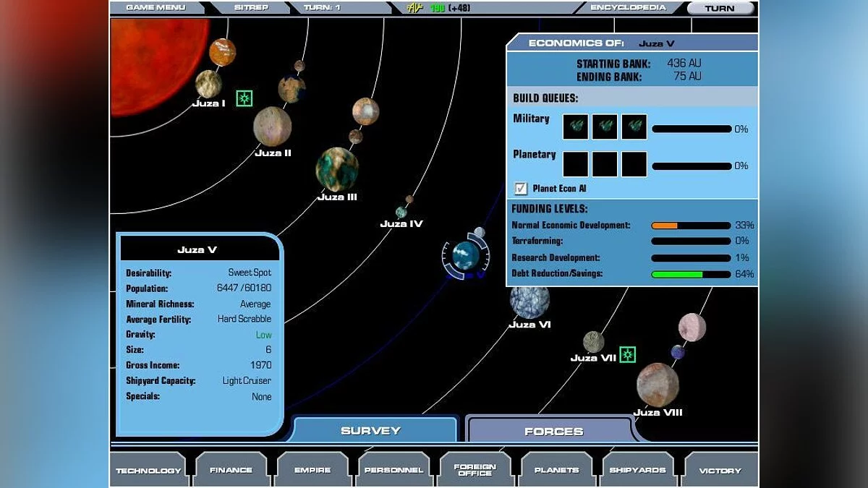Open the Sitrep report
Screen dimensions: 868x488
(x=250, y=8)
